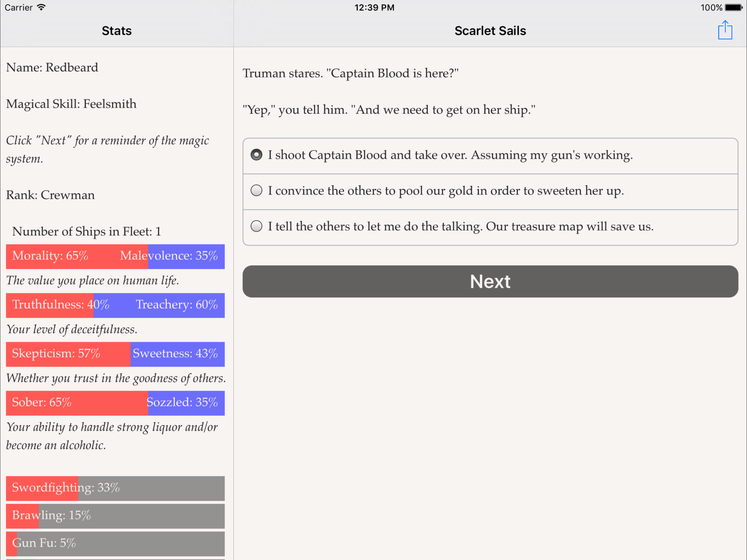Tap the Magical Skill: Feelsmith line
The image size is (747, 560).
pyautogui.click(x=71, y=104)
